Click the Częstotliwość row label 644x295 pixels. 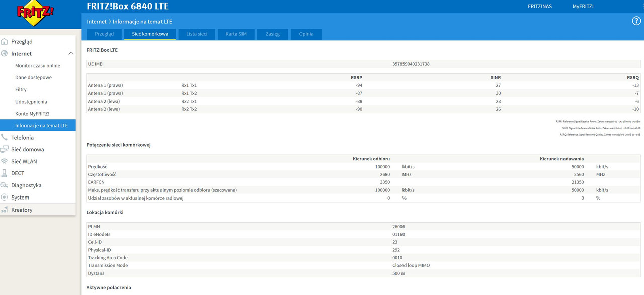(x=102, y=175)
